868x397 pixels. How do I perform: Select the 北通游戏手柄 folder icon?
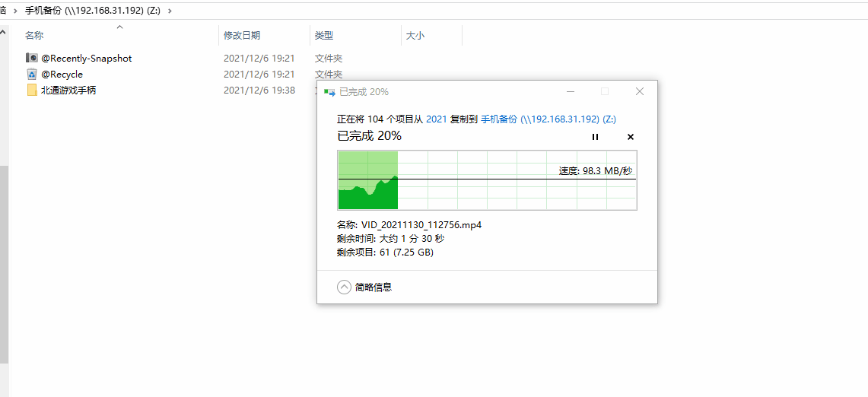point(32,90)
